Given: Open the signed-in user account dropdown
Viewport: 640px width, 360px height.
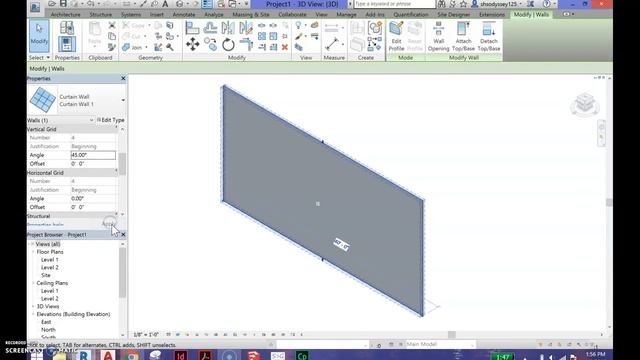Looking at the screenshot, I should click(497, 4).
